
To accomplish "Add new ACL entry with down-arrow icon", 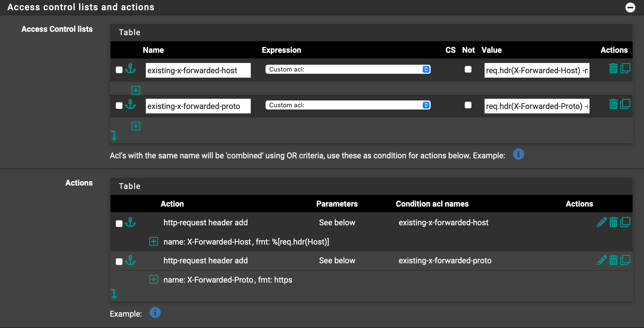I will [x=114, y=136].
